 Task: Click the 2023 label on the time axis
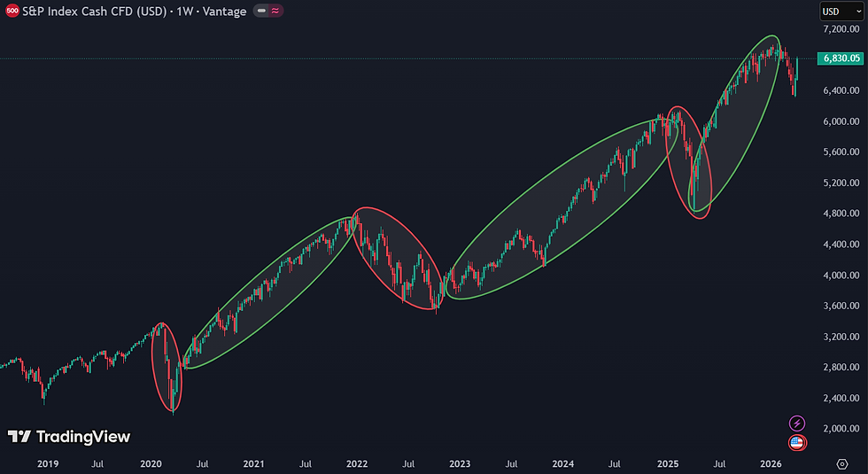coord(460,464)
